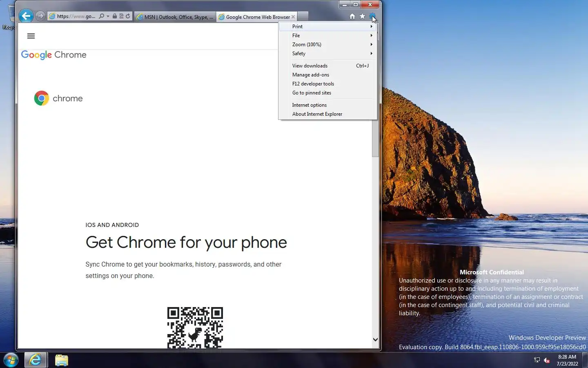The height and width of the screenshot is (368, 588).
Task: Click the QR code image
Action: (195, 328)
